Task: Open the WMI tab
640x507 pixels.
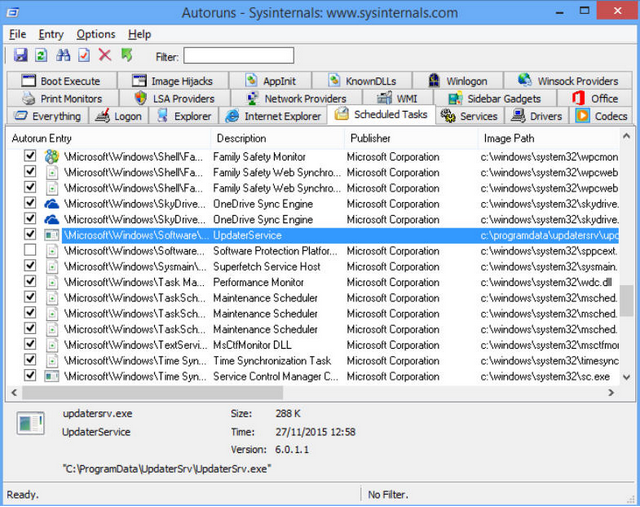Action: tap(397, 98)
